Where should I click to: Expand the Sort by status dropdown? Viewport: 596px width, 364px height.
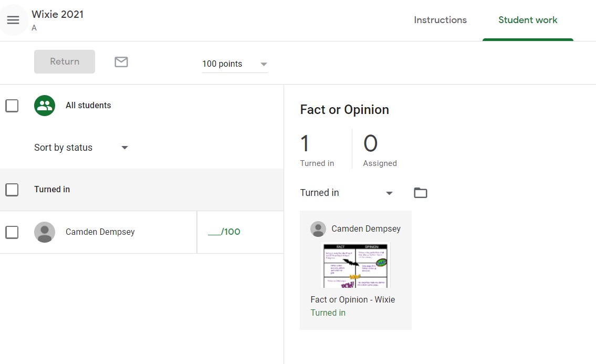point(81,148)
